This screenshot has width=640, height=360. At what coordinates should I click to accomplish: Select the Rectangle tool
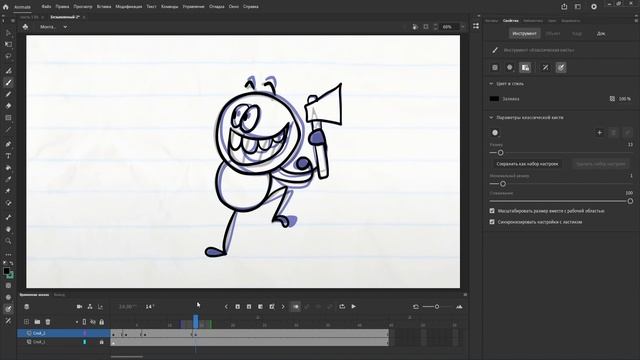pyautogui.click(x=8, y=118)
